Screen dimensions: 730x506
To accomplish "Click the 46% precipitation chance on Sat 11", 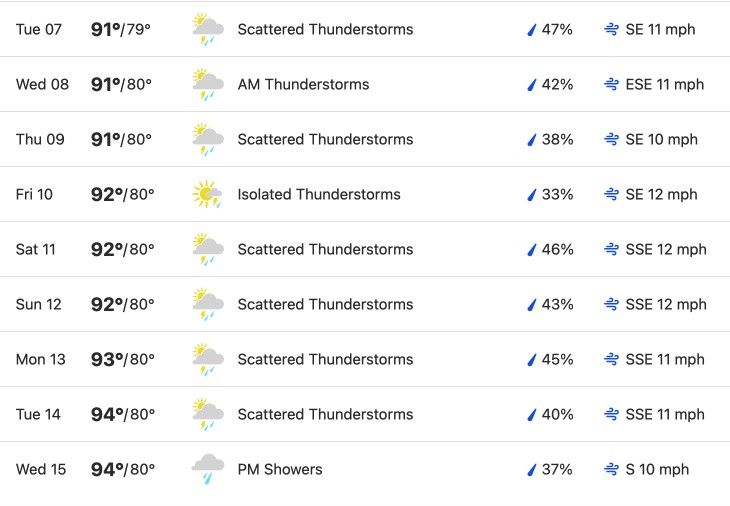I will [x=557, y=250].
